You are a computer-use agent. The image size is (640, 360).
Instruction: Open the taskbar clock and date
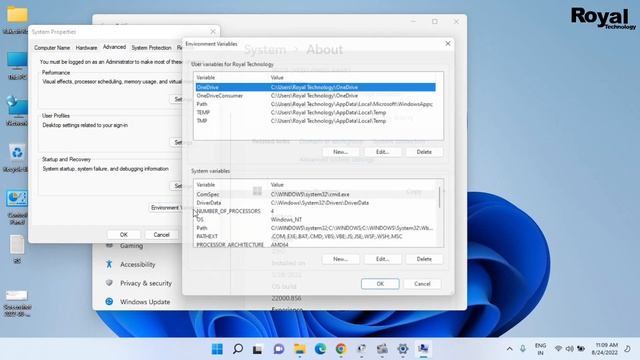pyautogui.click(x=605, y=349)
